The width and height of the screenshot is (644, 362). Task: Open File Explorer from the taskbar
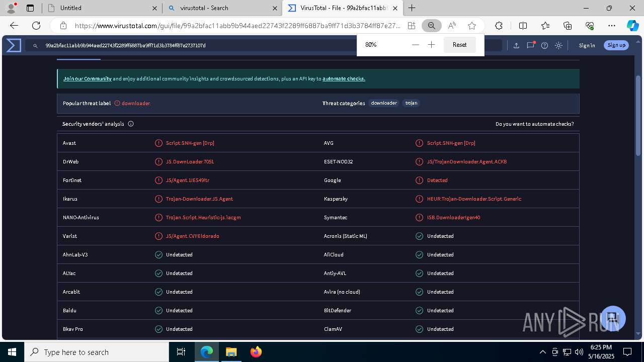pos(231,352)
